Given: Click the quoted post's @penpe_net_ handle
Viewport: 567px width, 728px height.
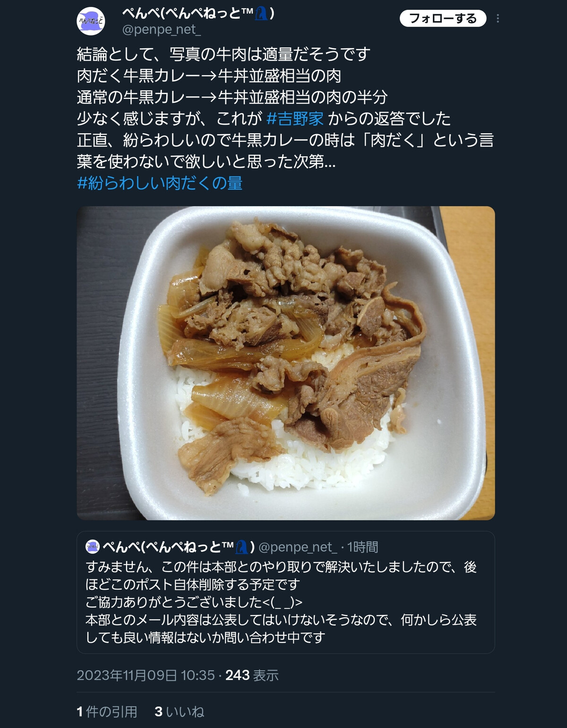Looking at the screenshot, I should pyautogui.click(x=298, y=547).
